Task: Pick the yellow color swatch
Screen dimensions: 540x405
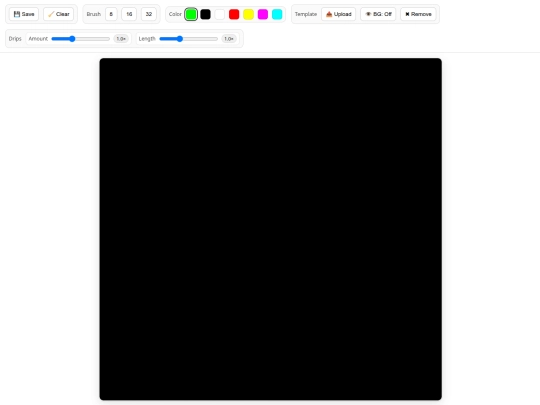Action: point(248,14)
